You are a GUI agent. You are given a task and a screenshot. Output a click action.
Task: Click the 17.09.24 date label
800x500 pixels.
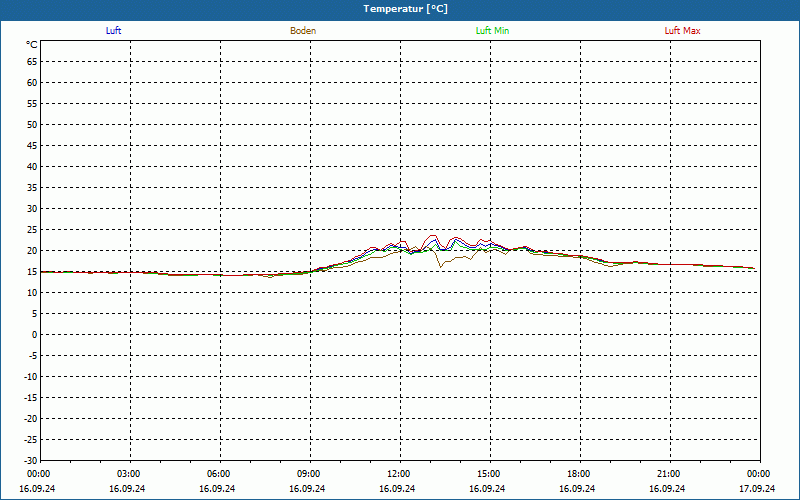point(757,488)
